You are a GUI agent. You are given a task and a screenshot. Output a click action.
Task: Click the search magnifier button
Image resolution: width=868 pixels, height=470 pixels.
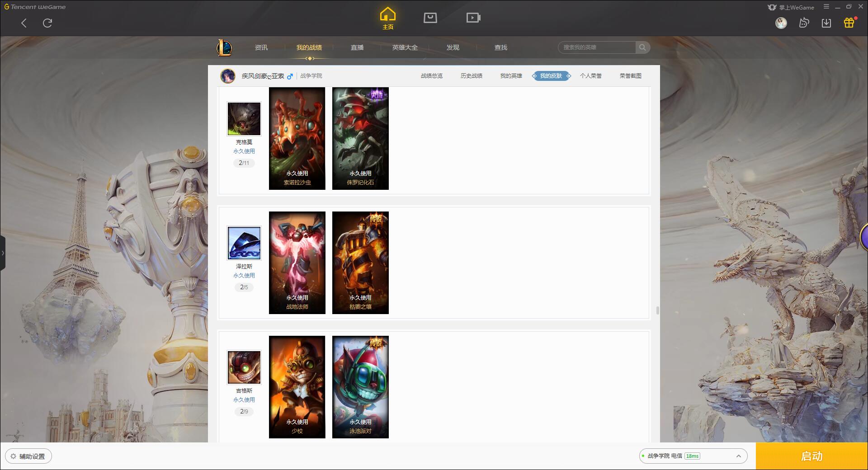point(642,47)
